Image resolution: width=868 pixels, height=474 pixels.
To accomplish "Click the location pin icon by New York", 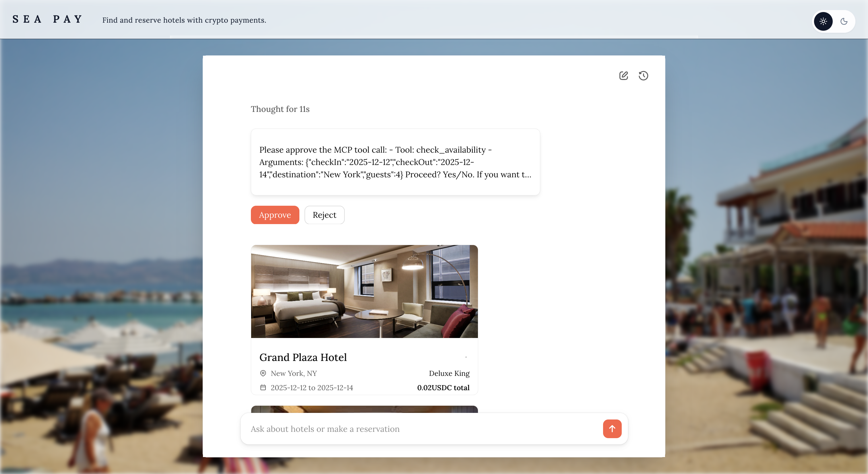I will [263, 373].
